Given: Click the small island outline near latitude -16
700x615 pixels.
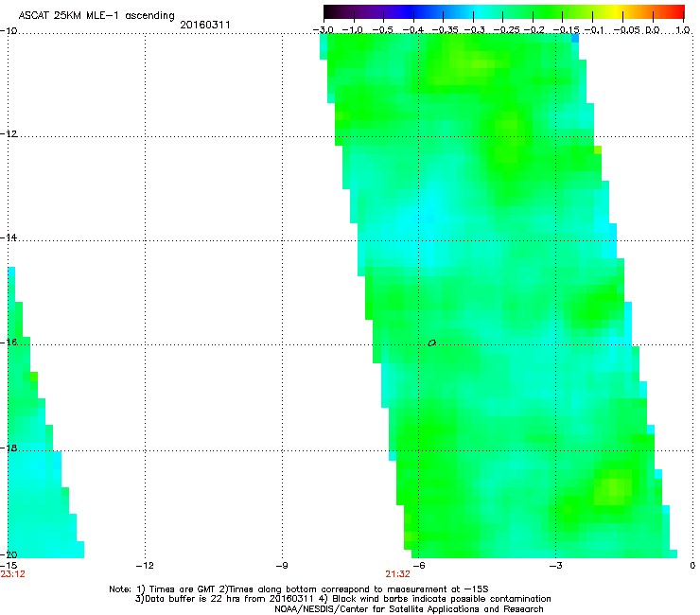Looking at the screenshot, I should pyautogui.click(x=431, y=343).
